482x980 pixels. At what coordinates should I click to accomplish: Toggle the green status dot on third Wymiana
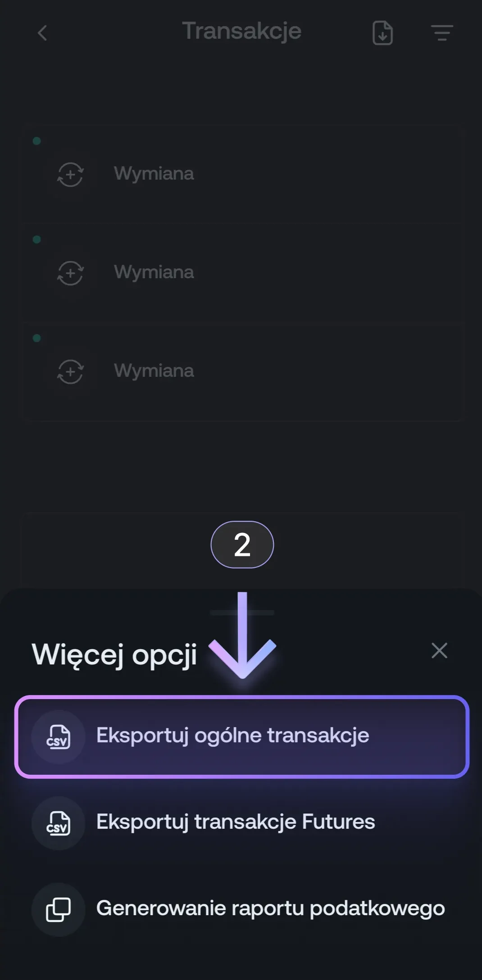tap(36, 336)
